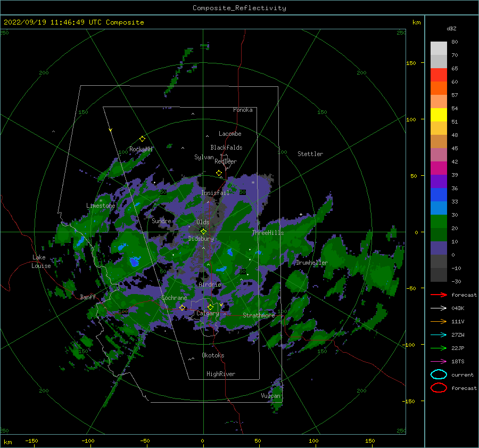The height and width of the screenshot is (448, 479).
Task: Click the Innisfail label
Action: point(215,193)
